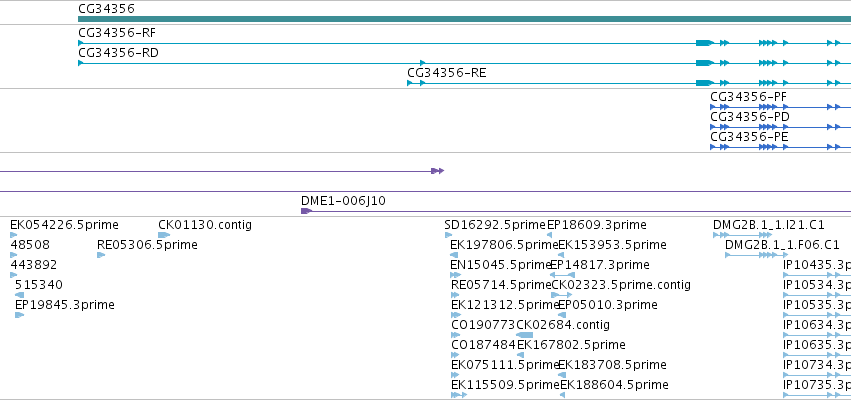Select EST EK153953.5prime

612,245
